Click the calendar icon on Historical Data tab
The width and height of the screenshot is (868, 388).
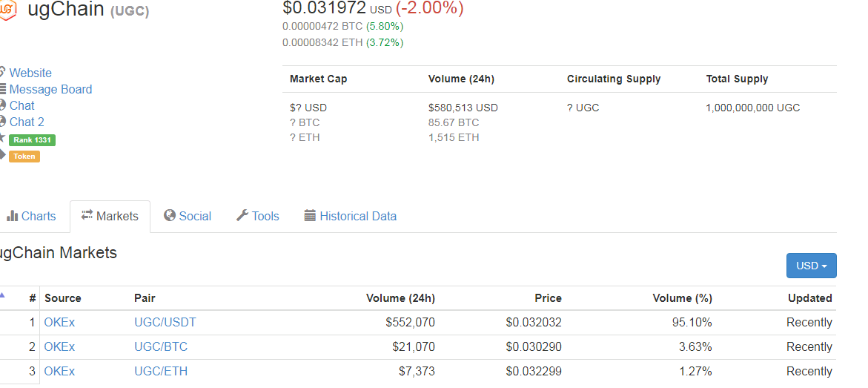(311, 216)
